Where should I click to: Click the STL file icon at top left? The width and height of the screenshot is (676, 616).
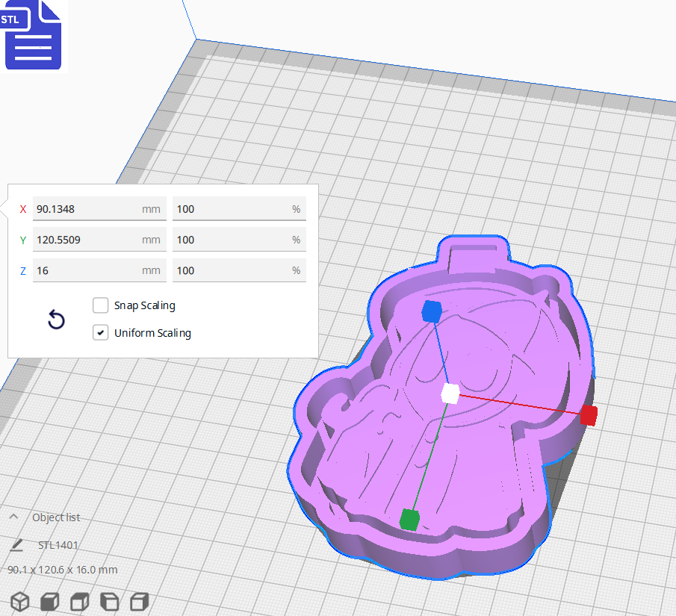tap(33, 34)
